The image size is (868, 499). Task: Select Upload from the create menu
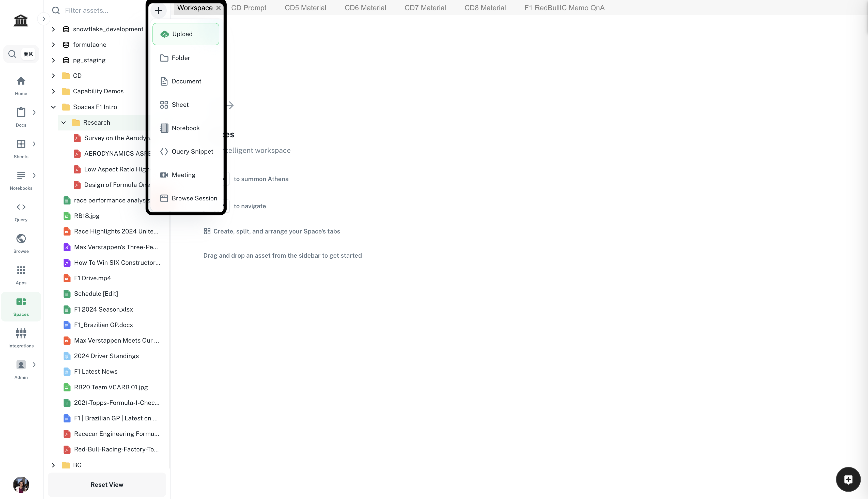pos(185,34)
